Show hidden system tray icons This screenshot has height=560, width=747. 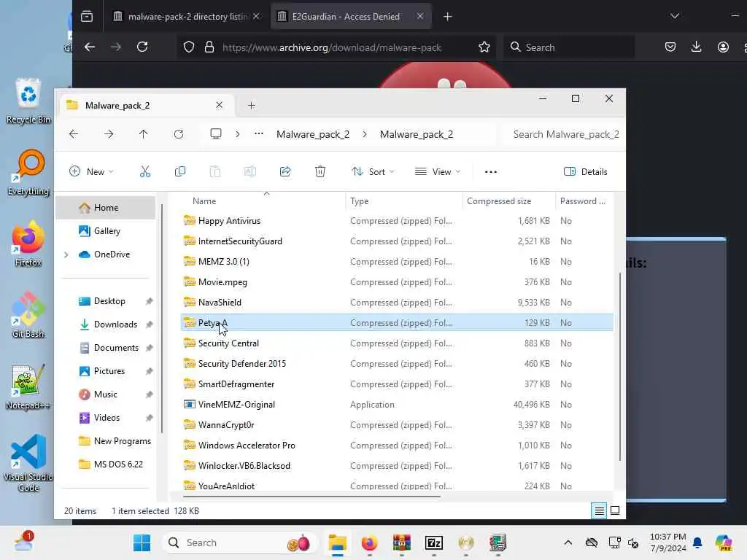[x=568, y=542]
